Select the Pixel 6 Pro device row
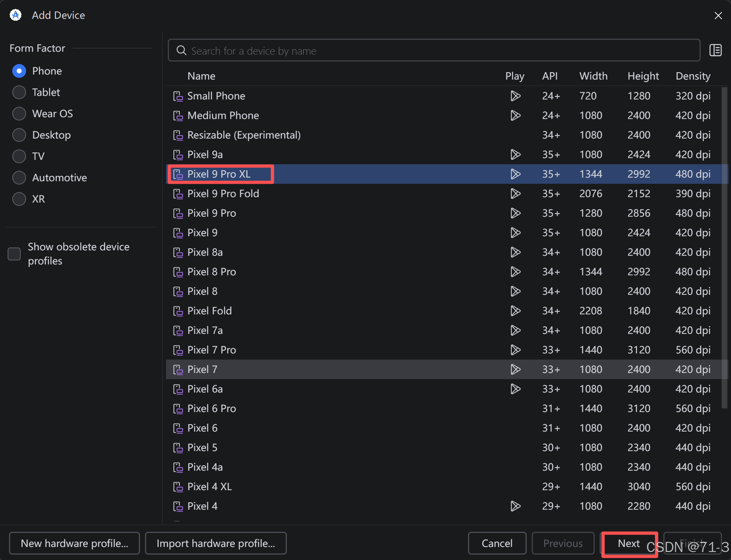The width and height of the screenshot is (731, 560). pos(212,409)
